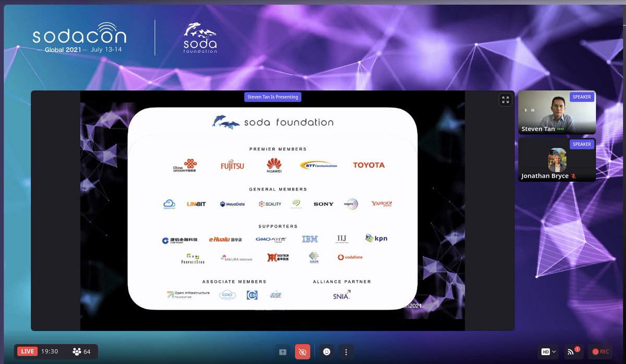
Task: Click the SODACON Global 2021 logo
Action: tap(78, 38)
